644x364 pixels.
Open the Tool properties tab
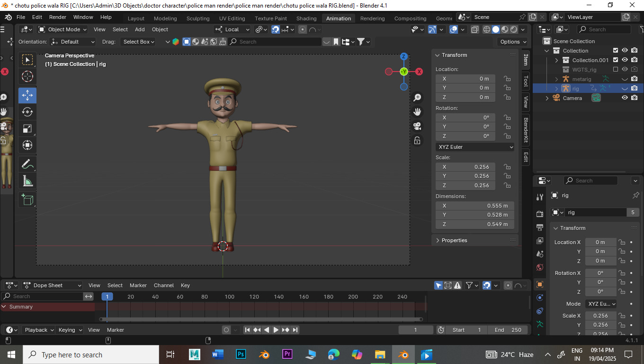[539, 197]
